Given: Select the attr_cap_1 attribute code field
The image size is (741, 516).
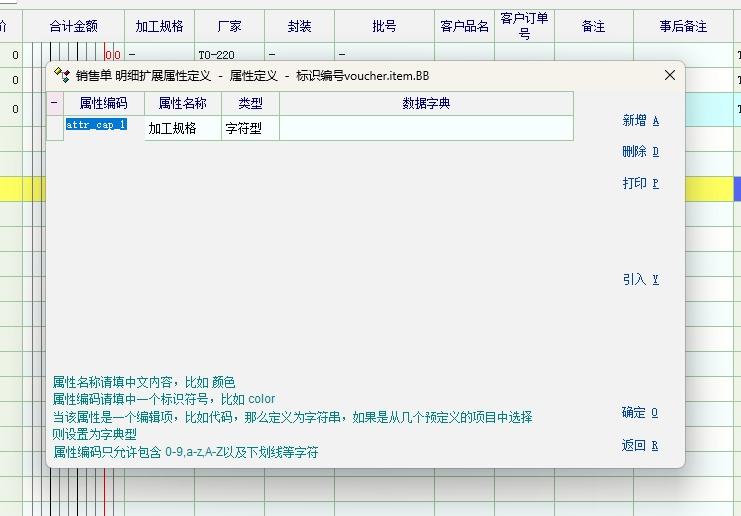Looking at the screenshot, I should (97, 125).
